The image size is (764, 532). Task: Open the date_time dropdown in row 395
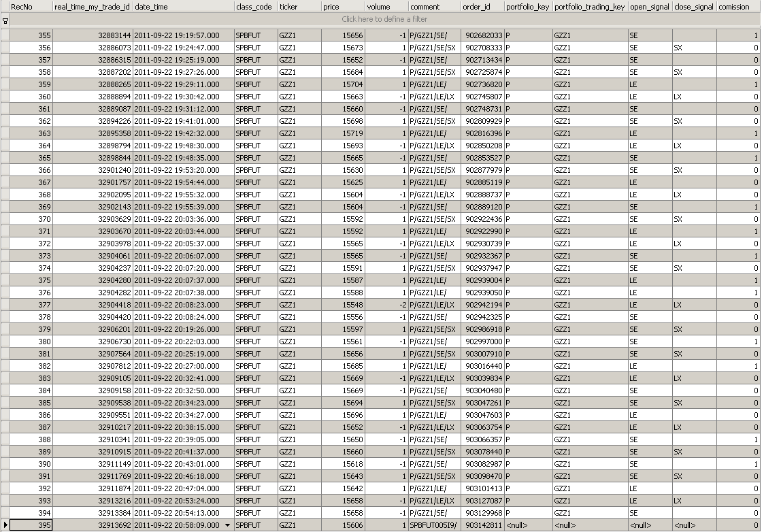[227, 525]
